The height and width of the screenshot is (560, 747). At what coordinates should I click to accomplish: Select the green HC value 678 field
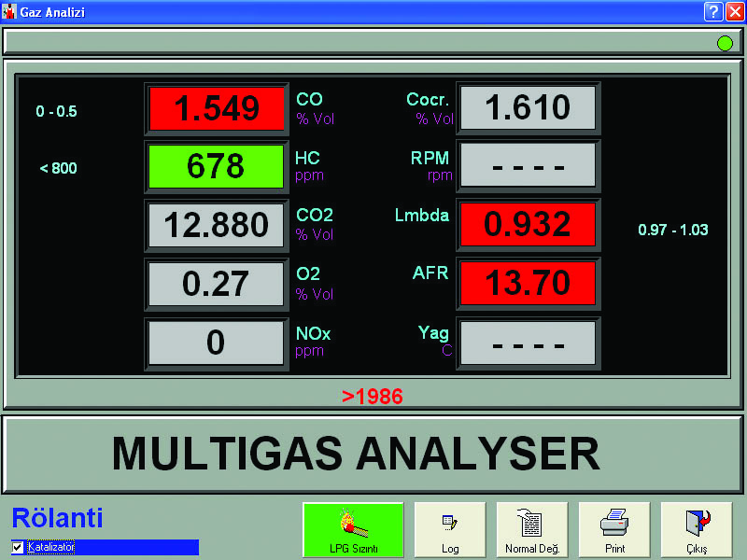point(217,167)
